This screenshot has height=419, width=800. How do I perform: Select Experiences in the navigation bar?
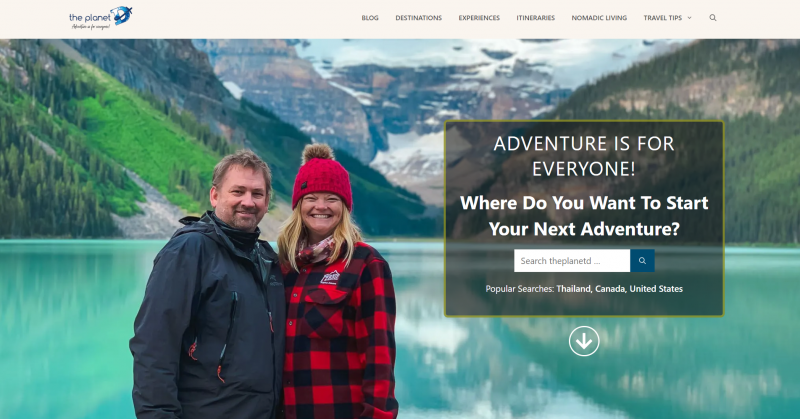point(479,18)
